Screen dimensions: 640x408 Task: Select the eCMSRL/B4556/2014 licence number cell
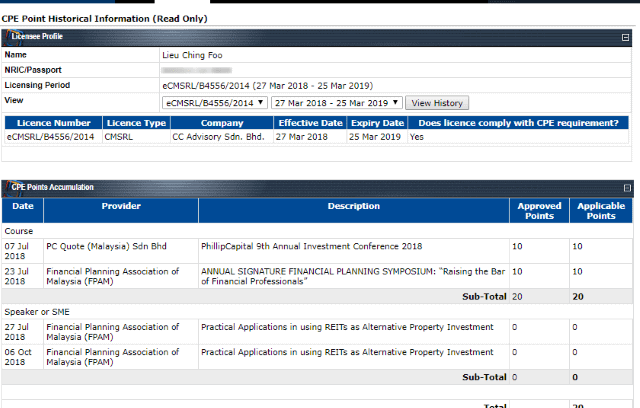(53, 137)
